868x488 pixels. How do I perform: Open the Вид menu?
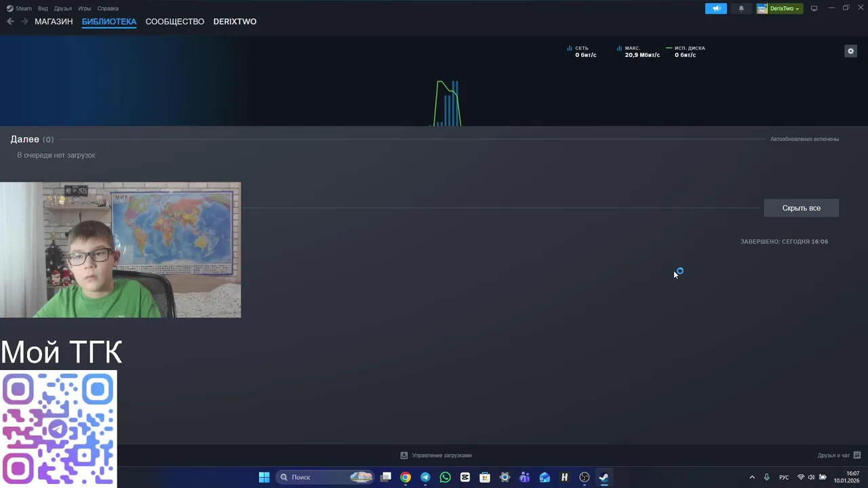click(x=43, y=9)
